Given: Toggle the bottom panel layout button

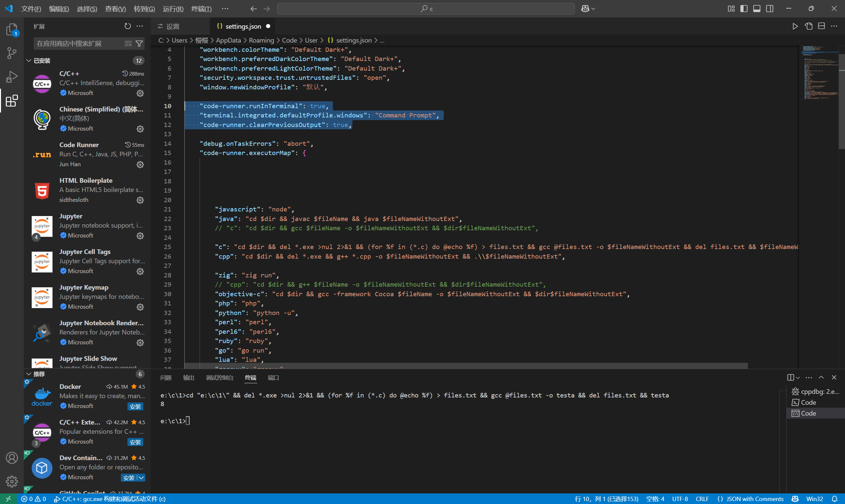Looking at the screenshot, I should pos(757,9).
